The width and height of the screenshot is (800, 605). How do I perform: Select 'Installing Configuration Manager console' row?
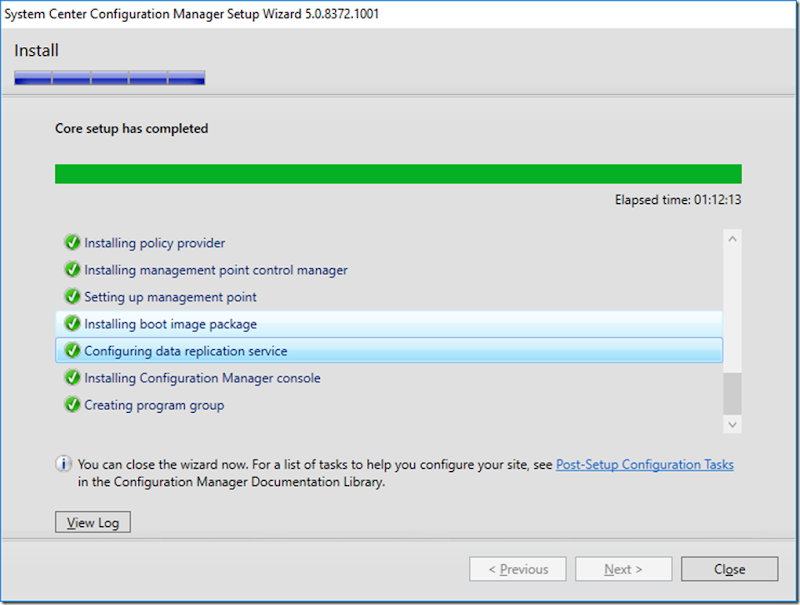click(x=389, y=378)
